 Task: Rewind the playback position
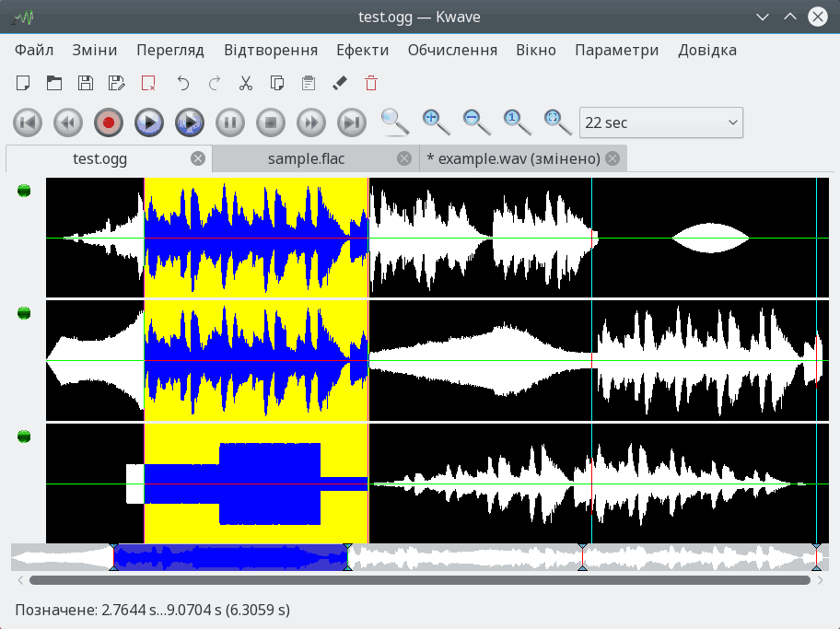(x=68, y=122)
